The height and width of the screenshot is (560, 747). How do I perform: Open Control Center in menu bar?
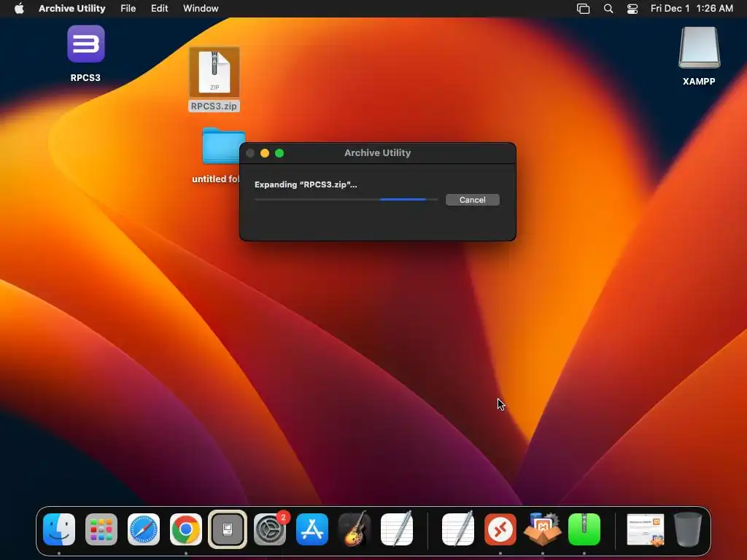click(x=632, y=8)
